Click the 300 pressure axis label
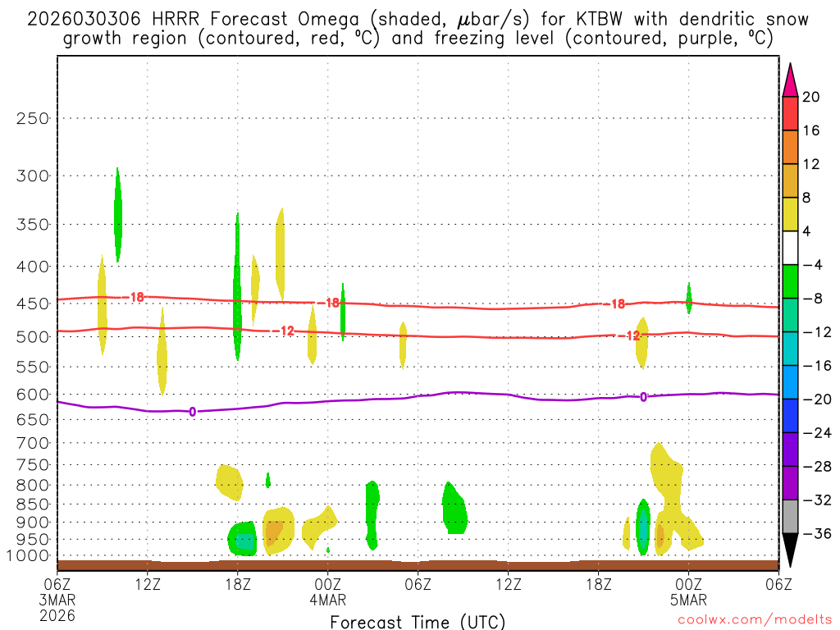 tap(33, 176)
